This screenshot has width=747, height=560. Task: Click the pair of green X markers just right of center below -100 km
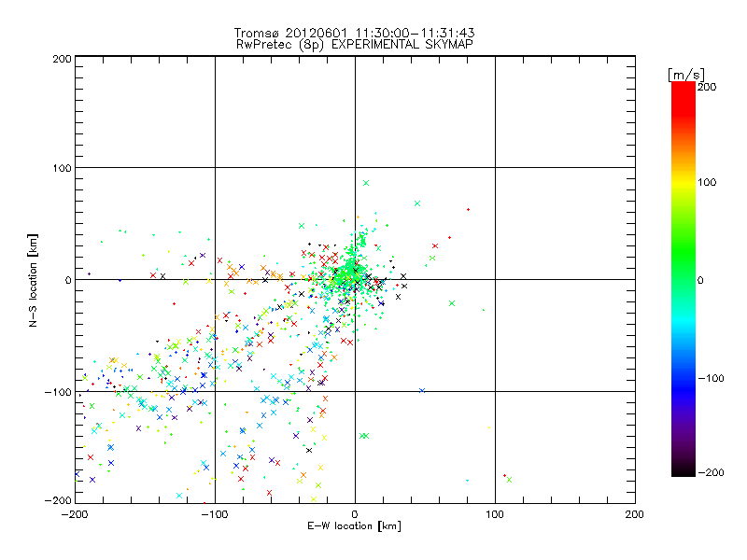coord(364,436)
